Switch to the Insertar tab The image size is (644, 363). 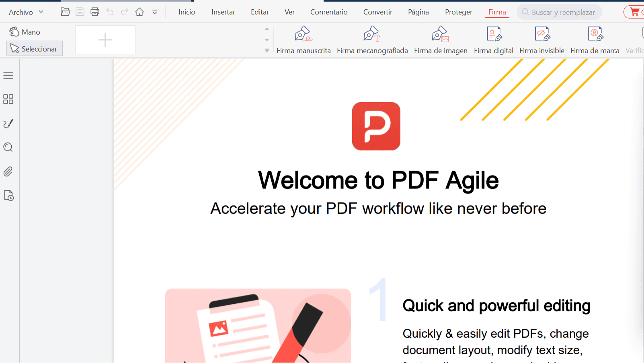coord(223,12)
